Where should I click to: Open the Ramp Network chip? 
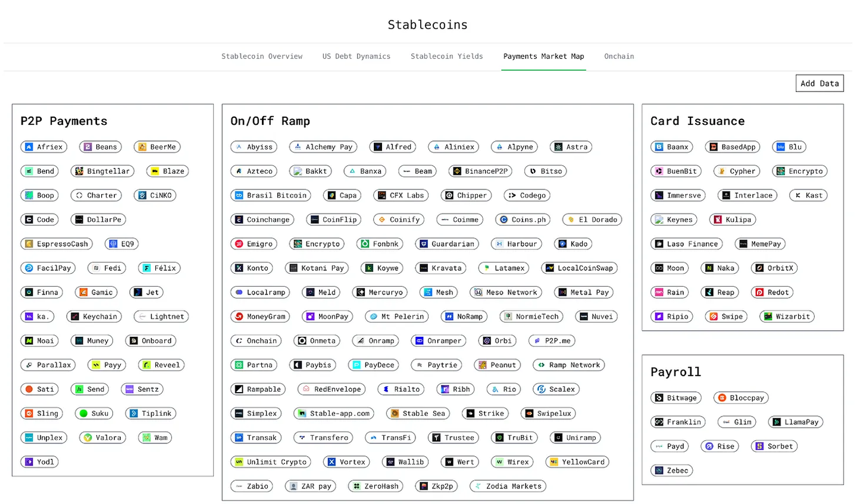tap(568, 365)
